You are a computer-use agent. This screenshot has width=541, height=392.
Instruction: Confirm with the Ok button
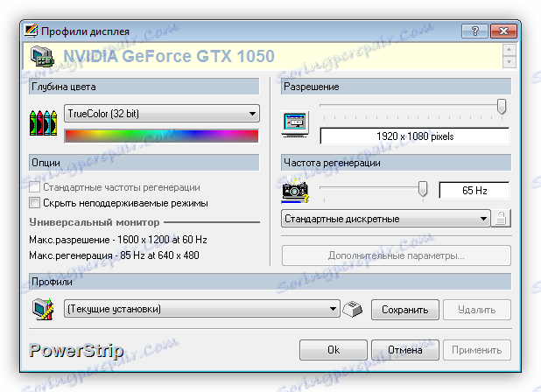(x=334, y=350)
